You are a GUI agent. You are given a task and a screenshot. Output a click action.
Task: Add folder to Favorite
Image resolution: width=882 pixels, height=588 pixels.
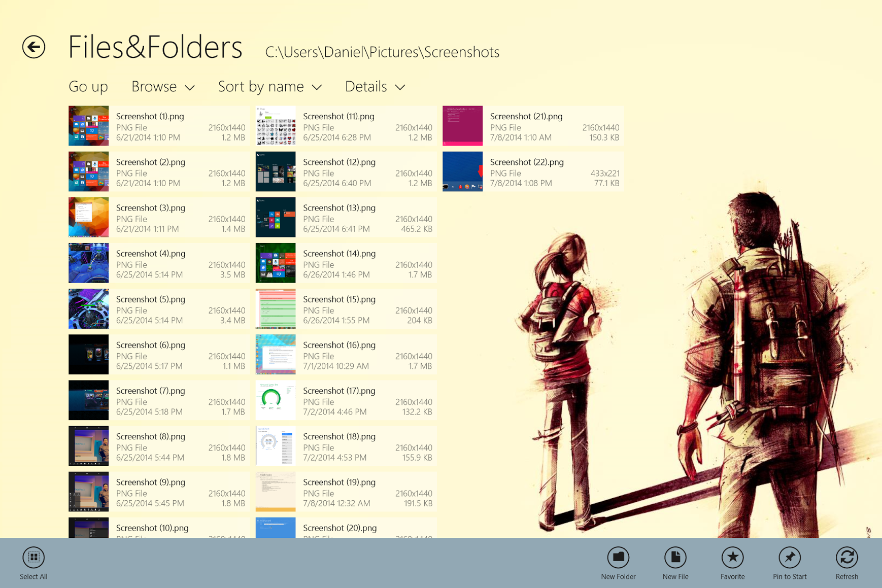pyautogui.click(x=733, y=558)
